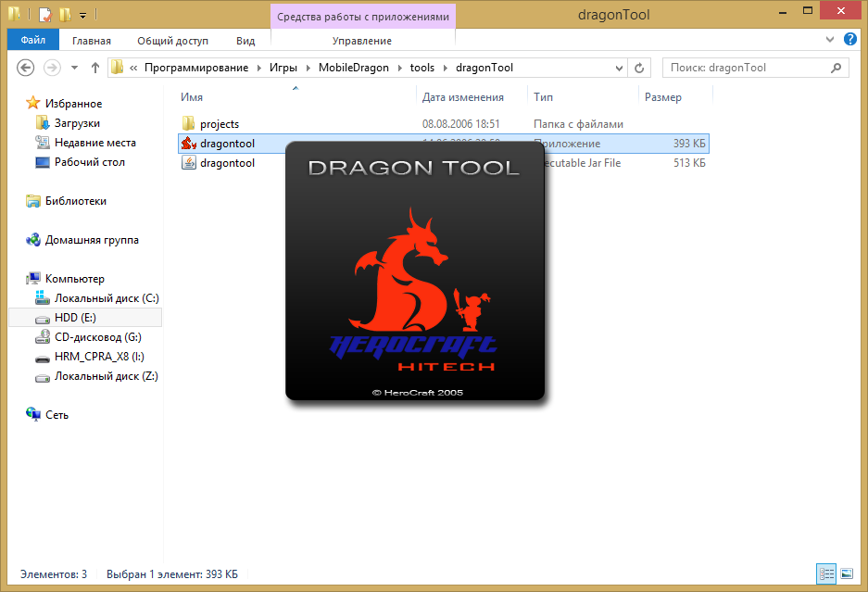Sort by Размер column header
Screen dimensions: 868x592
coord(662,97)
